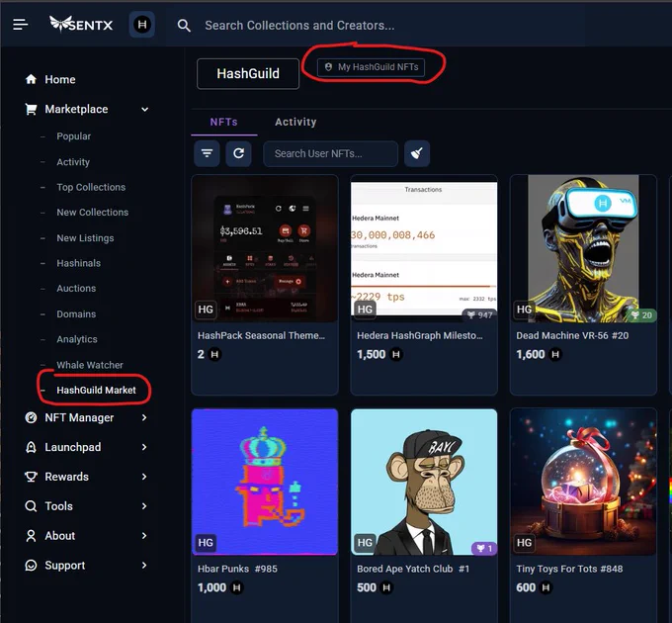Click the refresh listings icon
Image resolution: width=672 pixels, height=623 pixels.
click(239, 153)
